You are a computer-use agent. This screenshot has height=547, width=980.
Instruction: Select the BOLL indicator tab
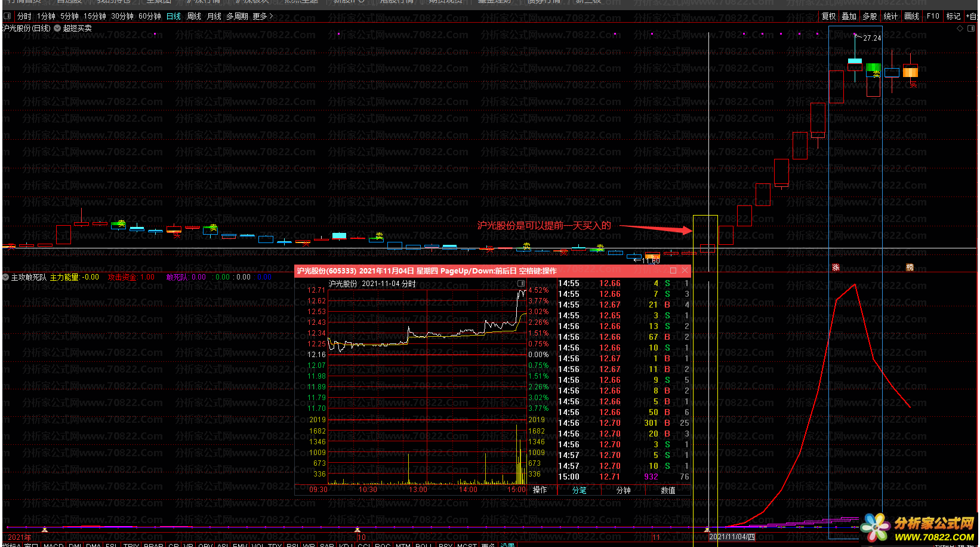(424, 545)
